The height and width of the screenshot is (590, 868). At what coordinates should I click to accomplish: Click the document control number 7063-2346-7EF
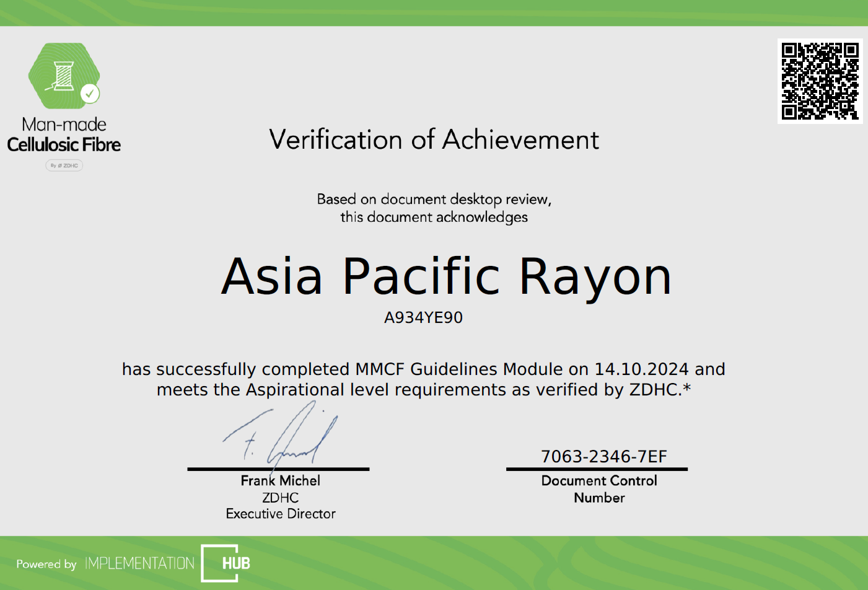(603, 457)
